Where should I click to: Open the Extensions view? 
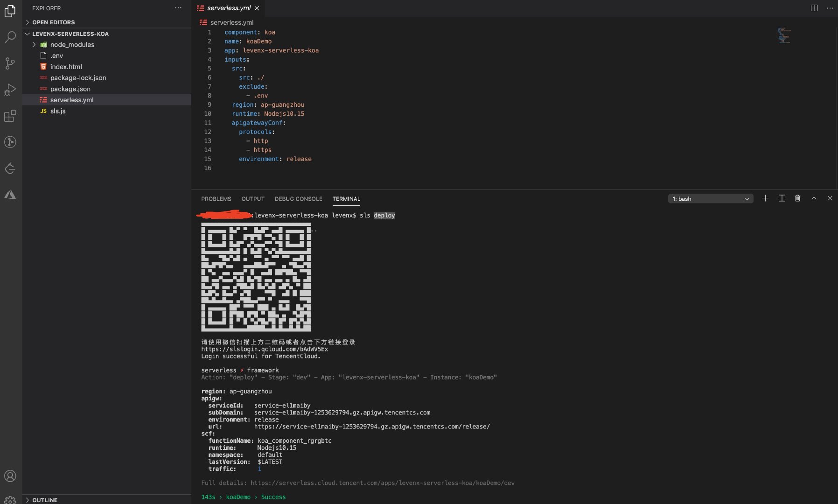click(x=10, y=116)
